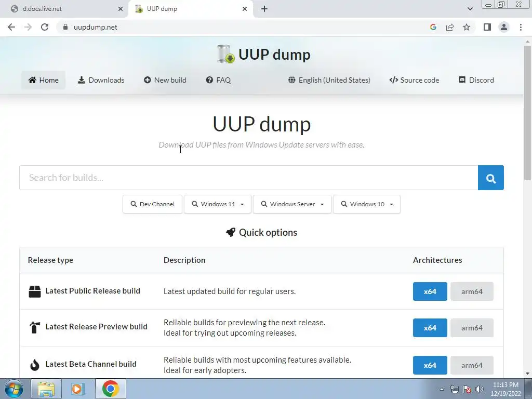Expand the Windows Server dropdown
Image resolution: width=532 pixels, height=399 pixels.
pyautogui.click(x=292, y=204)
